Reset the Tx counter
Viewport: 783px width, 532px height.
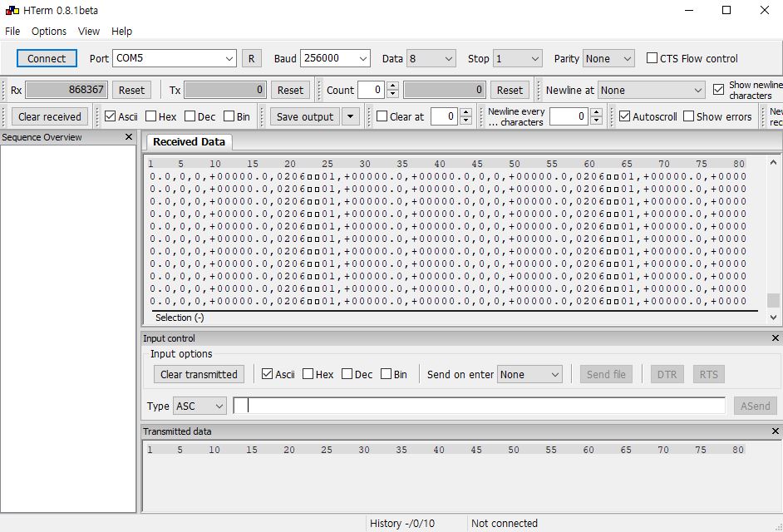pyautogui.click(x=290, y=91)
